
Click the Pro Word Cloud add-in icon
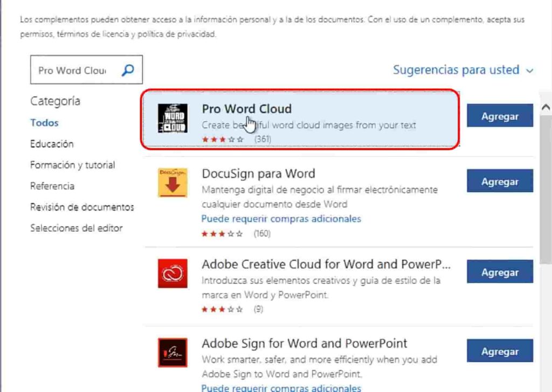[172, 118]
